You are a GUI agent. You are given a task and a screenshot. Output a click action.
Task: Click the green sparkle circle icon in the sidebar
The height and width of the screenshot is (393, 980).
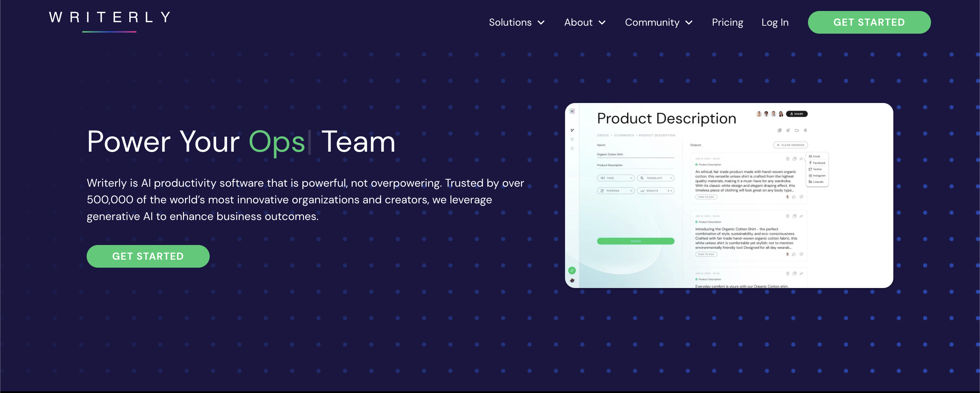pyautogui.click(x=572, y=270)
